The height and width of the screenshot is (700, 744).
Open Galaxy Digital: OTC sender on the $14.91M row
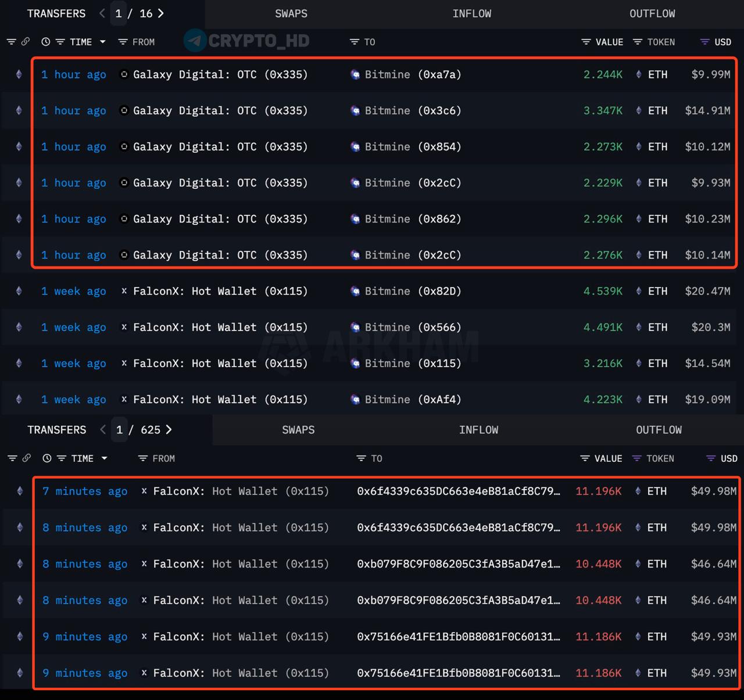[220, 110]
